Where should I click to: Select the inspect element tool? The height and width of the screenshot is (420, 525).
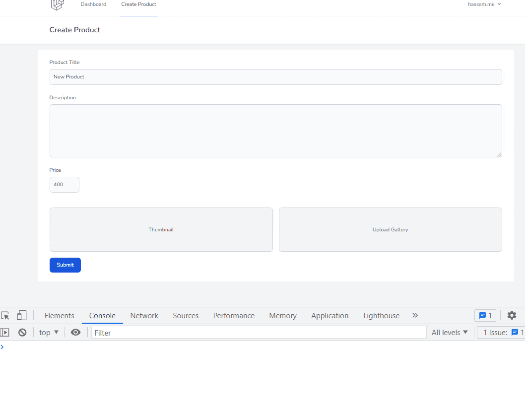pos(5,315)
